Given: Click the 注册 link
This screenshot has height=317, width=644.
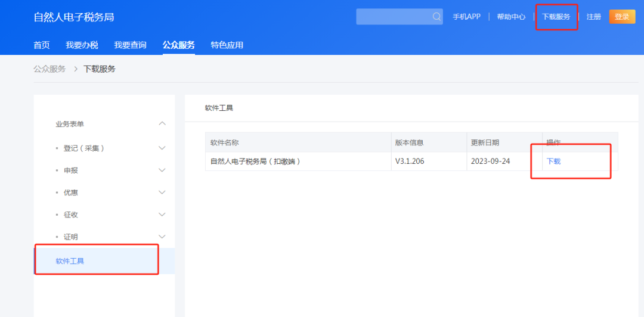Looking at the screenshot, I should (594, 17).
